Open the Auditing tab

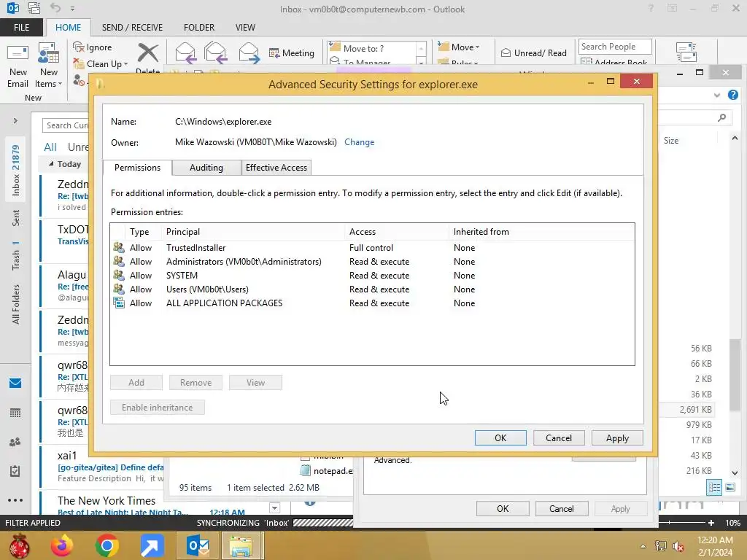(206, 168)
